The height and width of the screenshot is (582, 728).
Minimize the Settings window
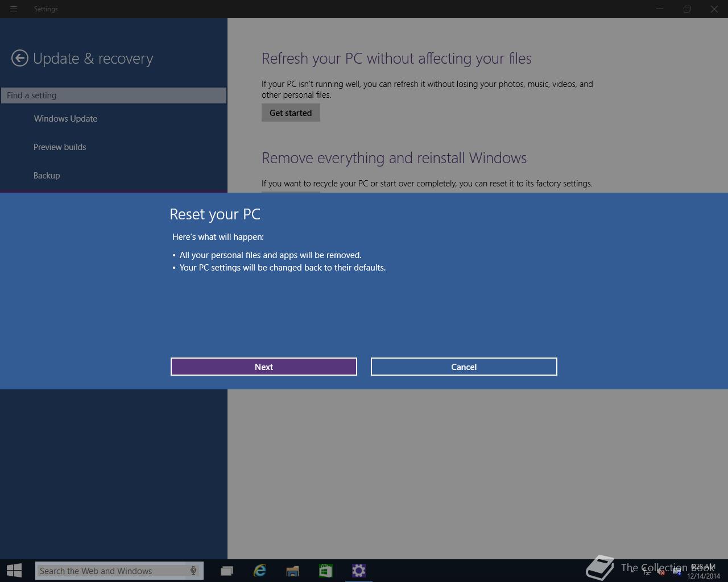coord(660,9)
